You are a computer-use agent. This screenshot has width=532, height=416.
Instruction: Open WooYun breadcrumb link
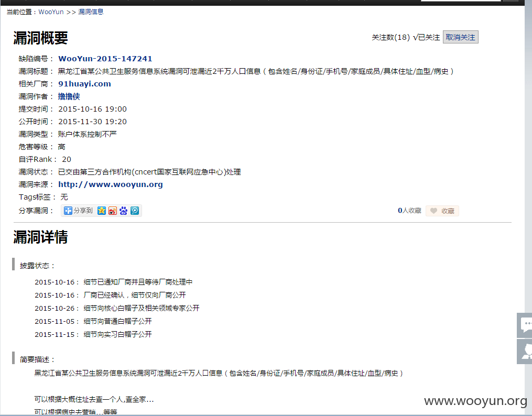[x=51, y=12]
